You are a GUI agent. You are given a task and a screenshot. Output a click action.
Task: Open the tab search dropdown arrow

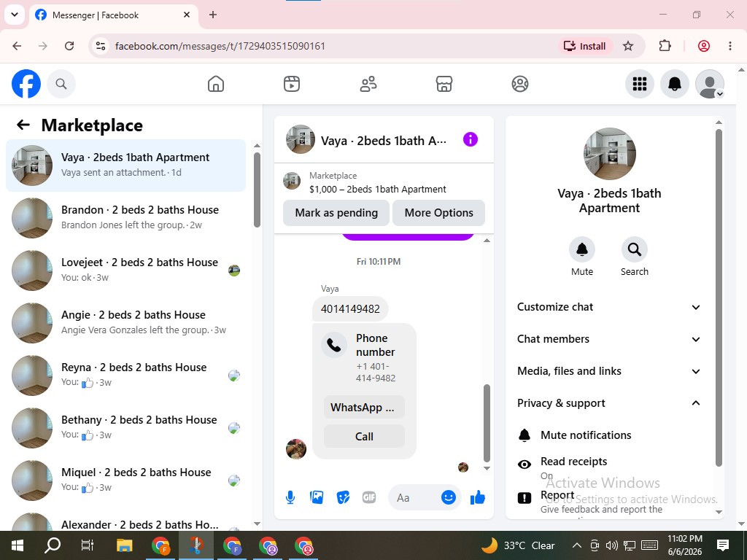pyautogui.click(x=15, y=15)
